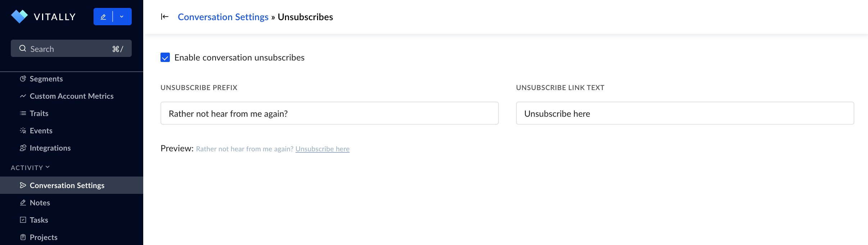This screenshot has height=245, width=868.
Task: Click into the Unsubscribe Link Text field
Action: (685, 113)
